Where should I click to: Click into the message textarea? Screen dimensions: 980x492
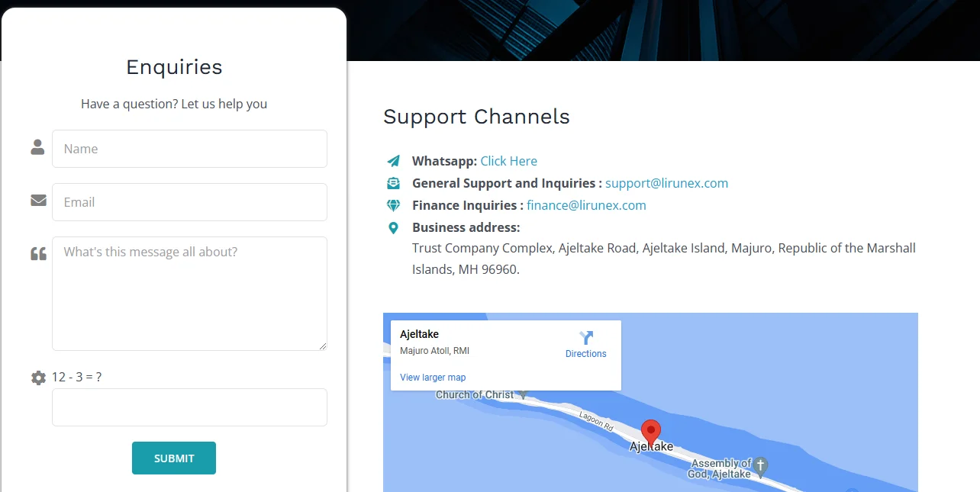click(189, 294)
